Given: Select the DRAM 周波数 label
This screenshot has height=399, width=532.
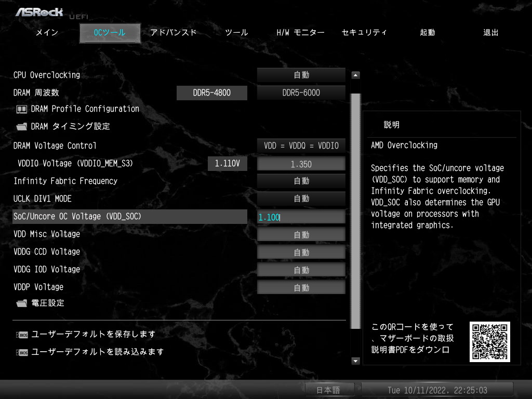Looking at the screenshot, I should tap(36, 92).
